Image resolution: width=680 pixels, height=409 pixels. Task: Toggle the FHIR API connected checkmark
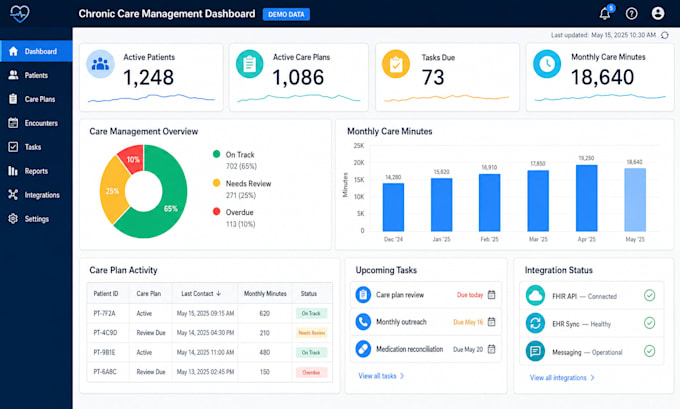coord(649,296)
